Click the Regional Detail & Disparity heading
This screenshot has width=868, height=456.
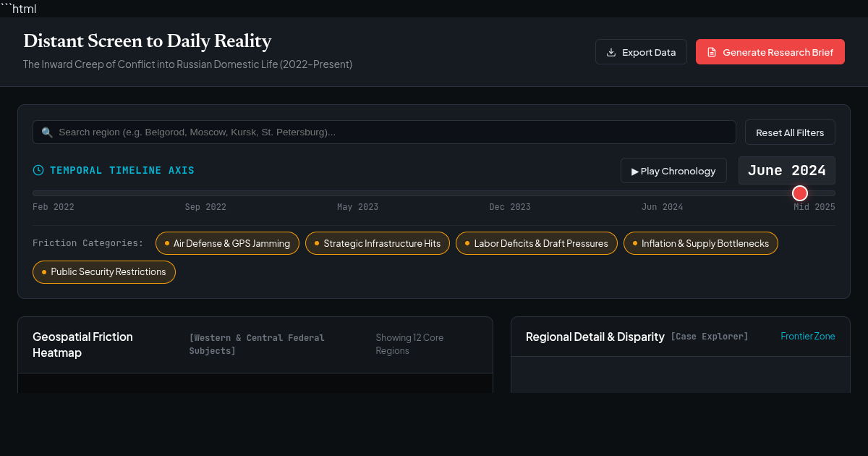pyautogui.click(x=595, y=337)
